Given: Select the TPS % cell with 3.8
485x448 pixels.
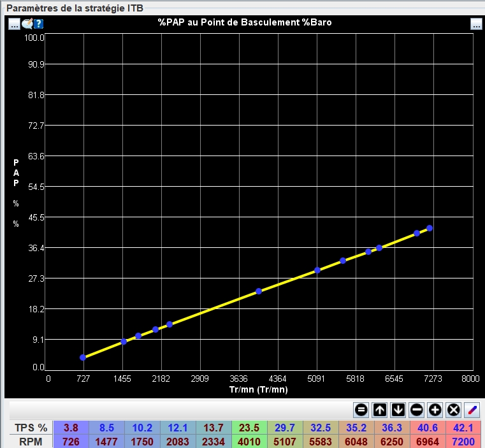Looking at the screenshot, I should pyautogui.click(x=71, y=428).
